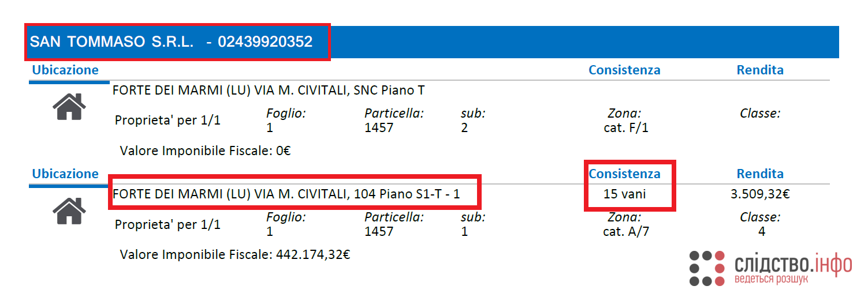Click the Slidstvo.info dots logo

[707, 268]
